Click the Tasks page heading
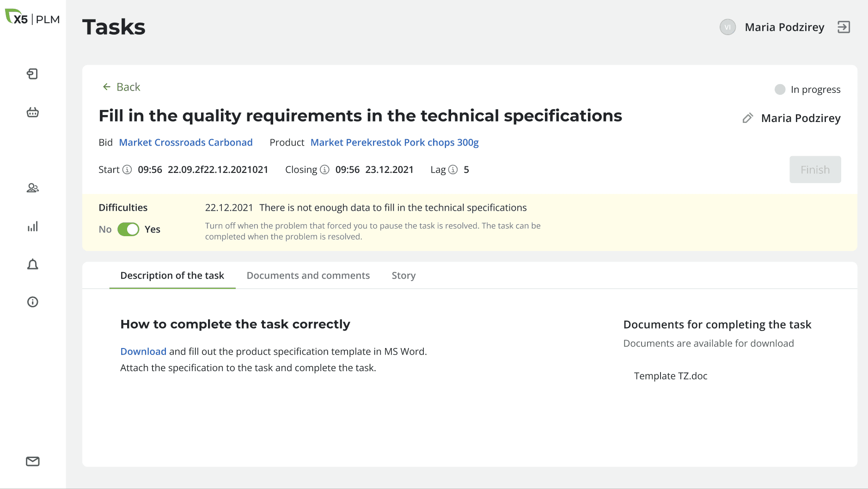The height and width of the screenshot is (489, 868). pyautogui.click(x=114, y=27)
